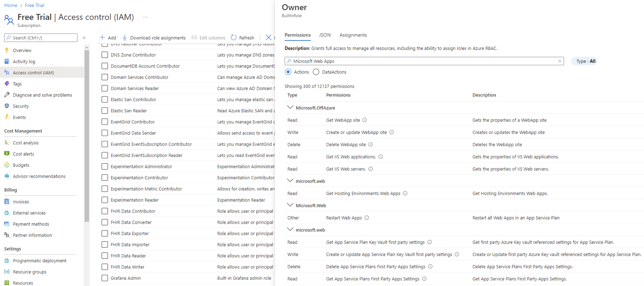Open the Budgets icon
Screen dimensions: 644x286
click(x=7, y=165)
